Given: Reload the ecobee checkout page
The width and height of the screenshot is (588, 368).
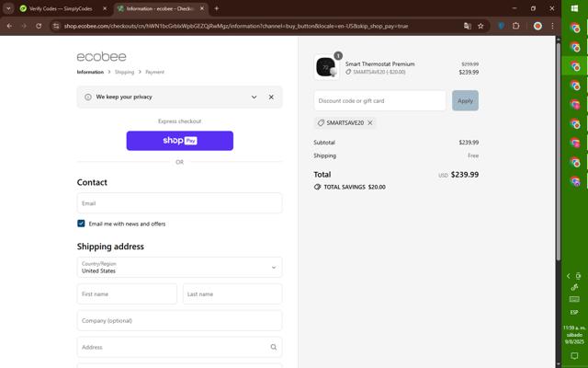Looking at the screenshot, I should point(39,26).
